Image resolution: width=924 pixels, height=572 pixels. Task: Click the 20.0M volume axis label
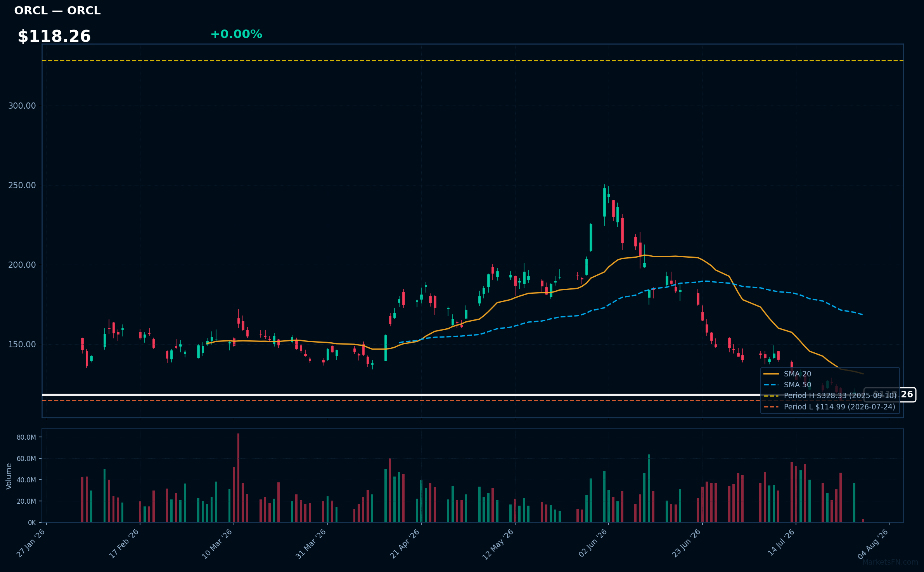click(26, 501)
